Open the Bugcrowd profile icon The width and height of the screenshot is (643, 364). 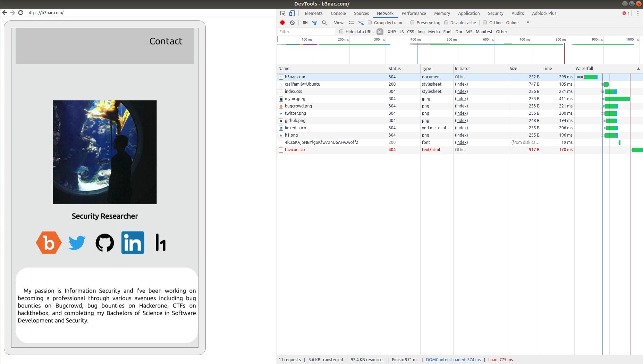(49, 243)
